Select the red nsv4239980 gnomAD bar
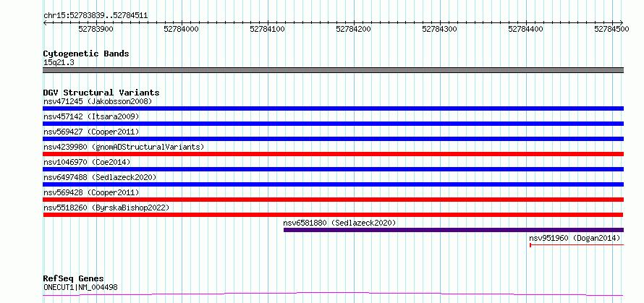The image size is (644, 303). pos(334,154)
